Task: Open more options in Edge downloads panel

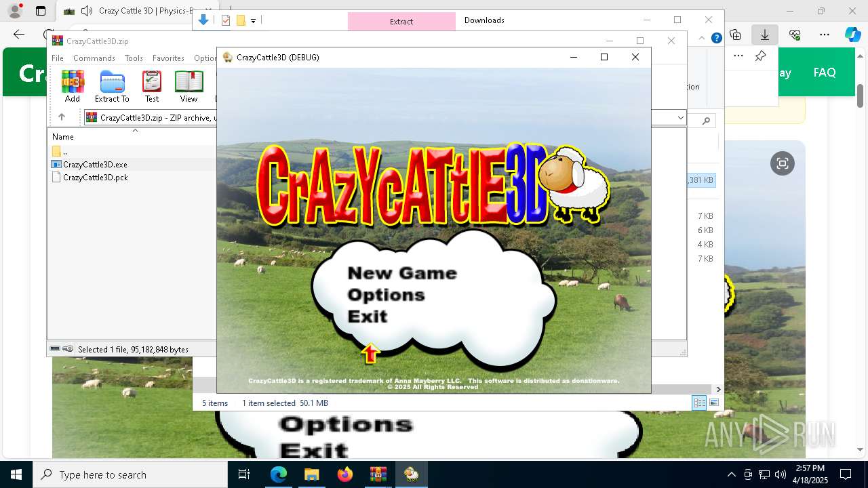Action: tap(738, 56)
